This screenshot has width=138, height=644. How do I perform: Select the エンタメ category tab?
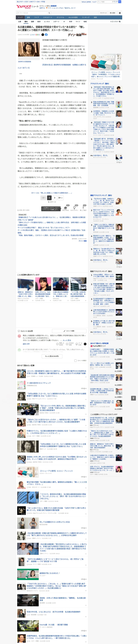coord(47,21)
